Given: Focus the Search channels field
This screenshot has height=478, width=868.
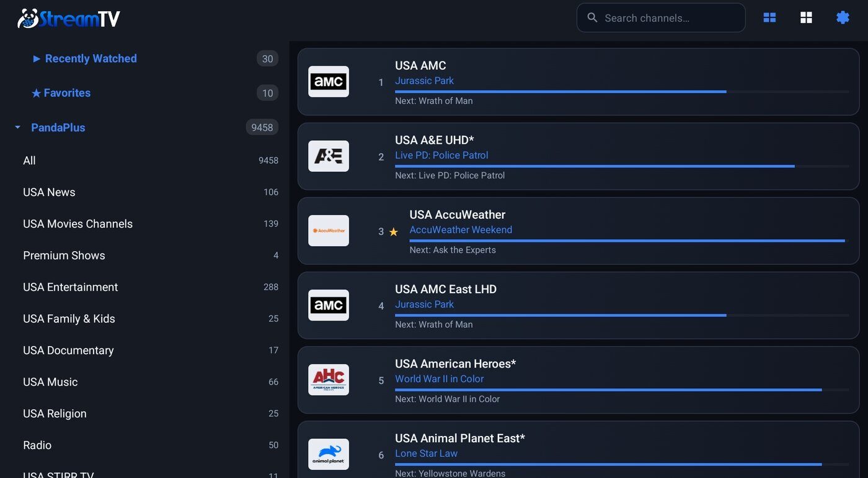Looking at the screenshot, I should [x=661, y=17].
